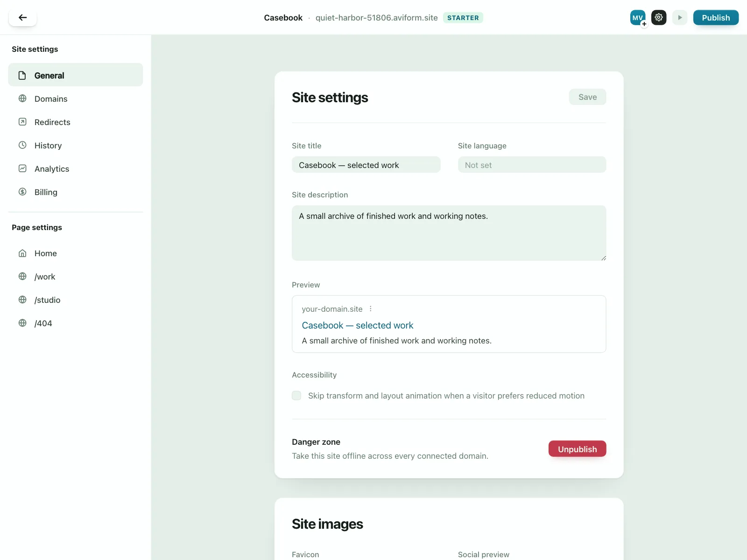View site History
Viewport: 747px width, 560px height.
(x=76, y=145)
